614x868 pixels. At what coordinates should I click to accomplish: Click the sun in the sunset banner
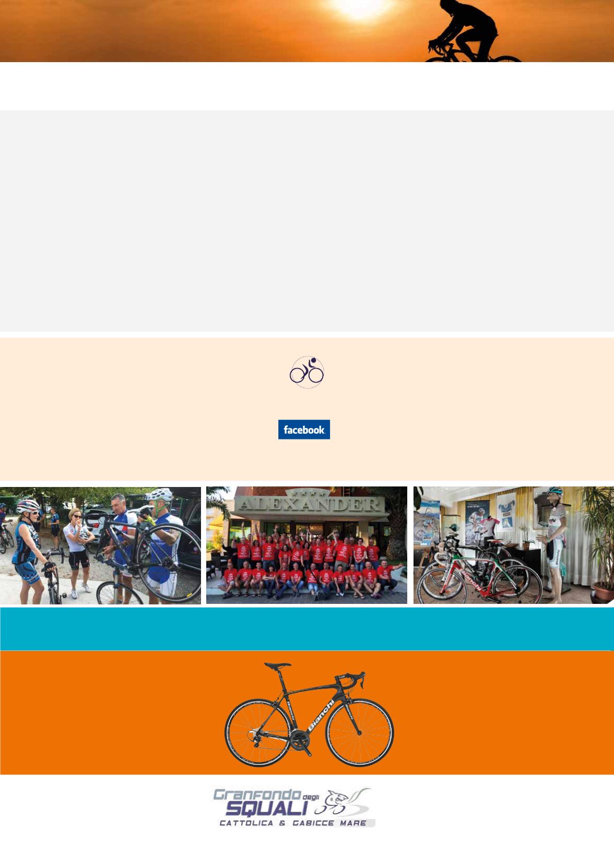click(x=360, y=7)
